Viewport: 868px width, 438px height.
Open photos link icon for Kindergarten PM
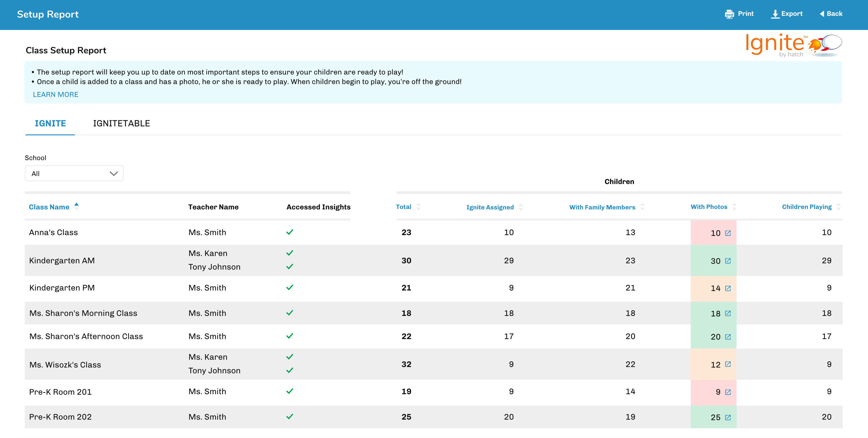pos(728,288)
